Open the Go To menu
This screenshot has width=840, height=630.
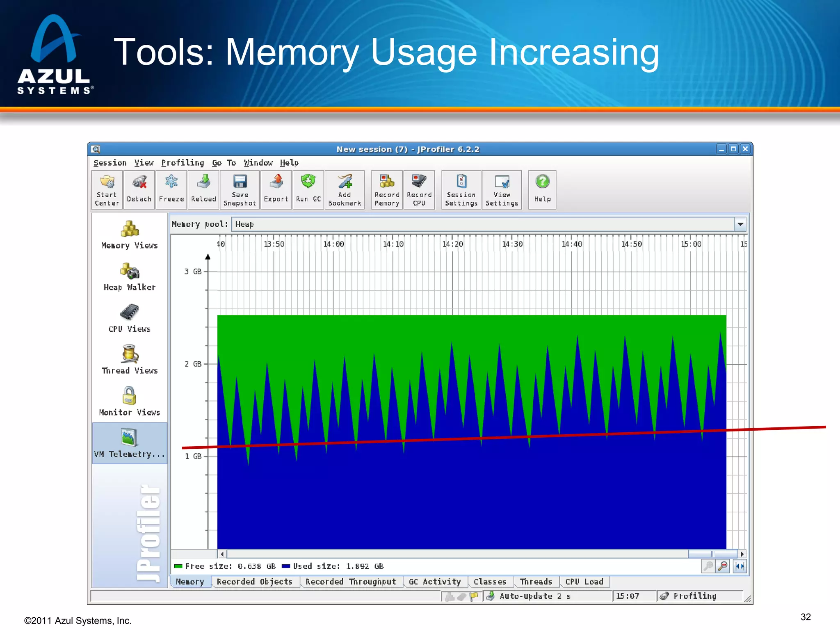coord(224,163)
